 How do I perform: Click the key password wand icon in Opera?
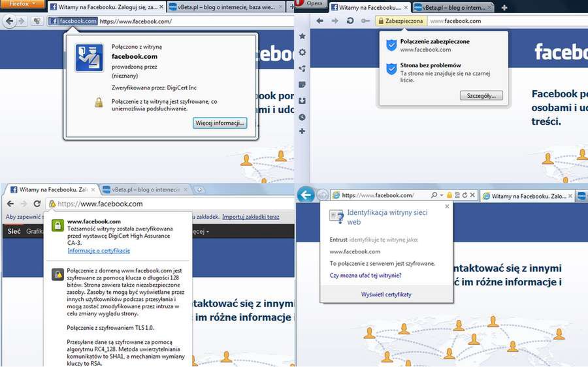tap(365, 21)
